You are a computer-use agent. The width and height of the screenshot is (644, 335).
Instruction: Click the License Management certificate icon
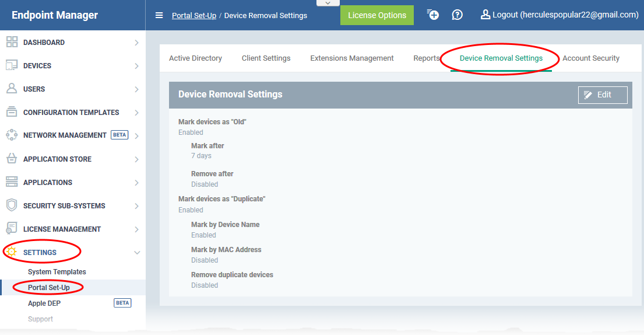tap(12, 229)
